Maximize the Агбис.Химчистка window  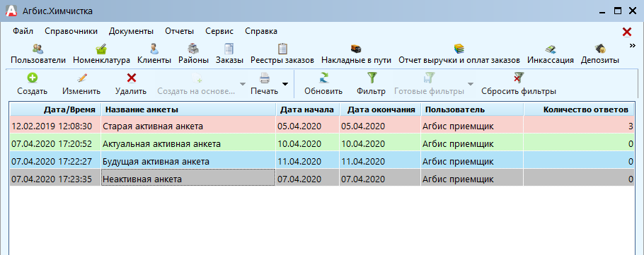pyautogui.click(x=618, y=11)
